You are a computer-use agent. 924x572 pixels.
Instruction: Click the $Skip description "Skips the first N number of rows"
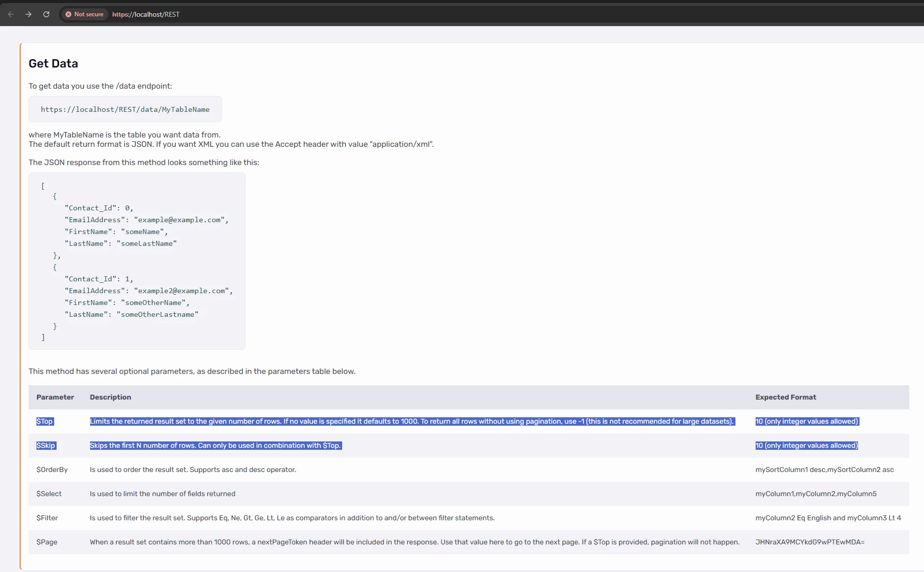(216, 445)
